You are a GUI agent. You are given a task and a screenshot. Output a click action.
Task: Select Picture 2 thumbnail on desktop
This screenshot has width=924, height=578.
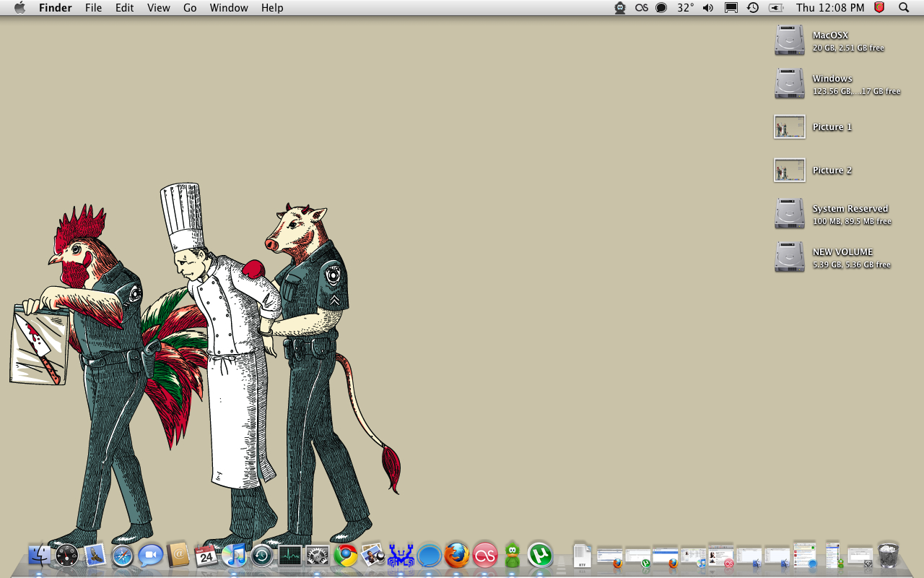(790, 171)
